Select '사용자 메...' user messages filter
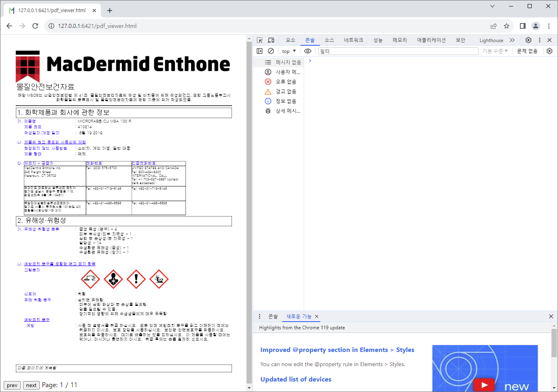 pos(279,72)
